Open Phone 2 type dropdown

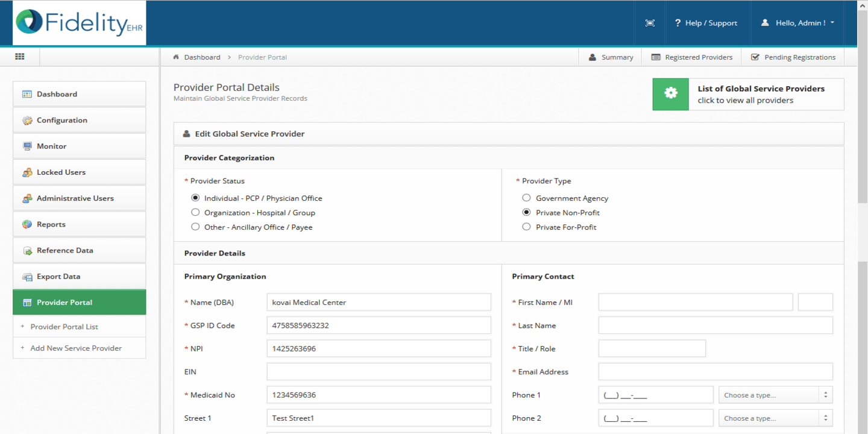(x=776, y=418)
